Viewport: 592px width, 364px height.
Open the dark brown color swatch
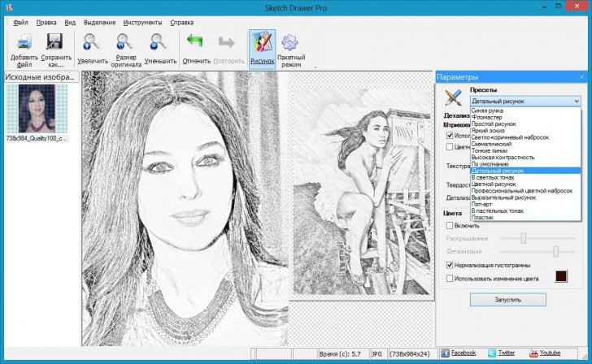point(561,276)
